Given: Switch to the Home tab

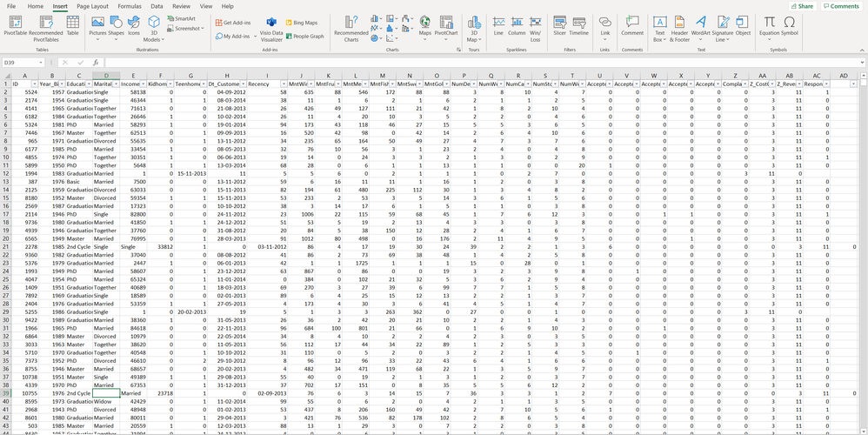Looking at the screenshot, I should point(35,6).
